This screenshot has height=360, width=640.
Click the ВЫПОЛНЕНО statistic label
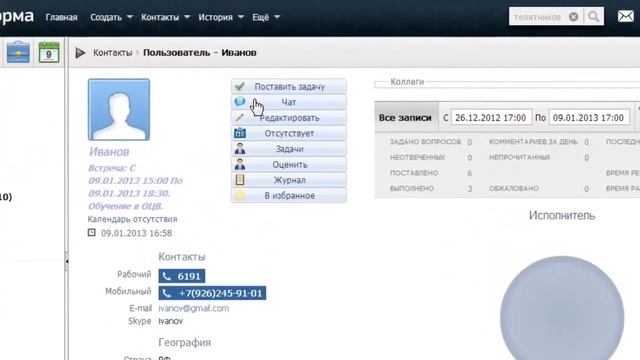coord(411,188)
